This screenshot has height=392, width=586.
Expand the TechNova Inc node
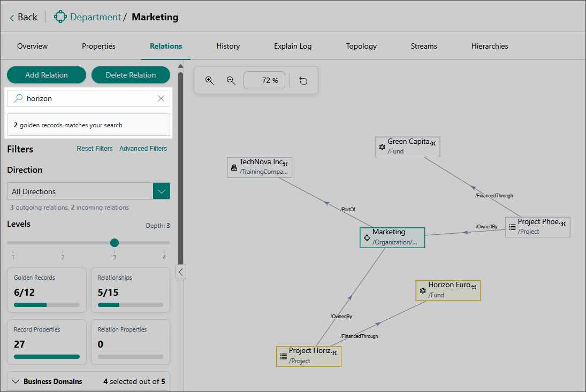[x=286, y=164]
